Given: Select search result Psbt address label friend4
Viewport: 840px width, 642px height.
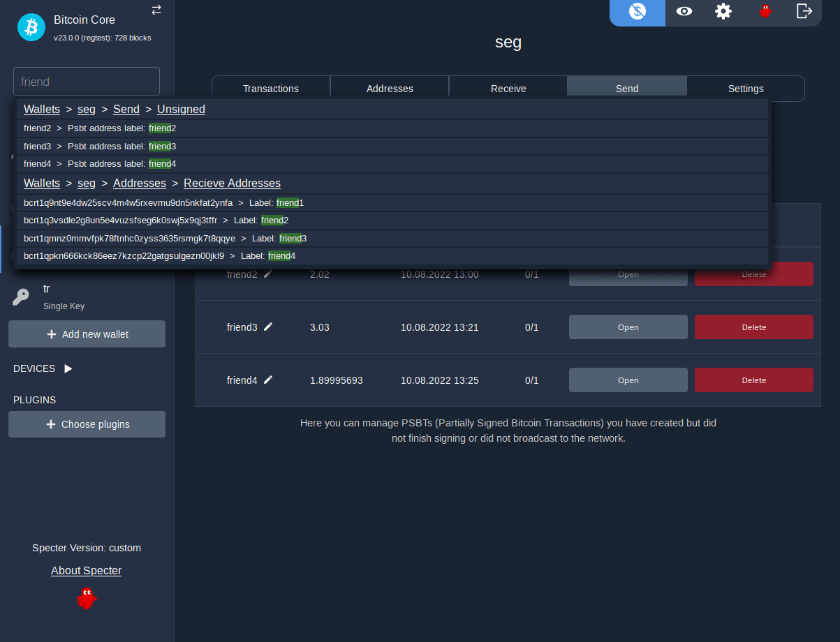Looking at the screenshot, I should pyautogui.click(x=392, y=164).
